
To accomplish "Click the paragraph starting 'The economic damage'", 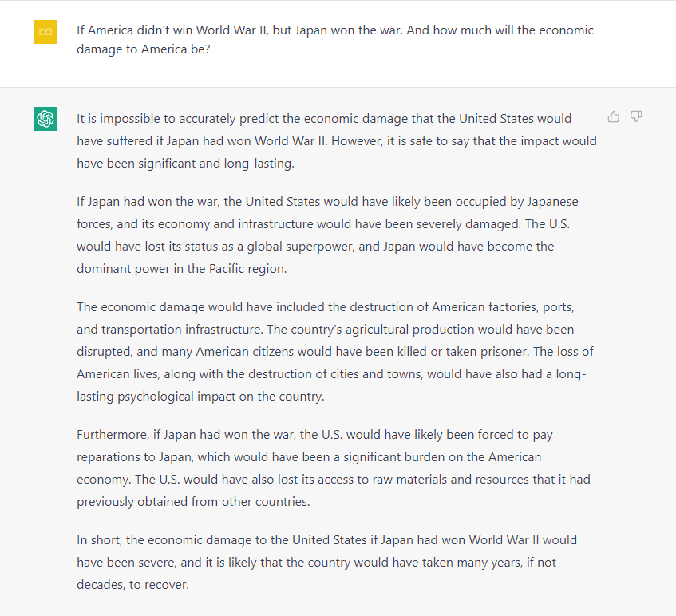I will 335,351.
